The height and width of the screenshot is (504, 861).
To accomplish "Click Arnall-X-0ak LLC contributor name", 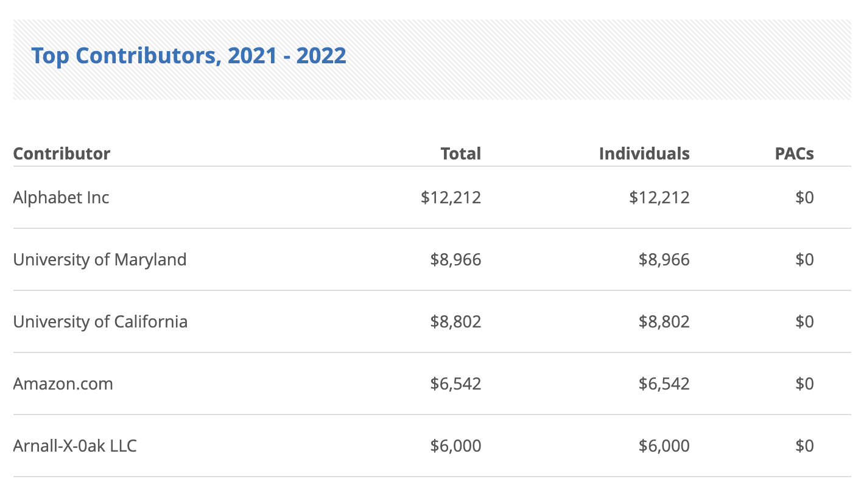I will 75,446.
